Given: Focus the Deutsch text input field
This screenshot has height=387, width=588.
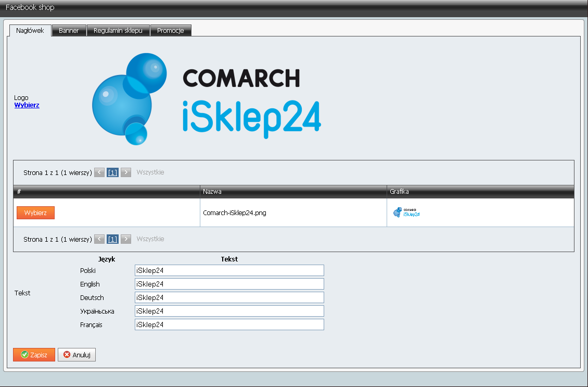Looking at the screenshot, I should pyautogui.click(x=229, y=297).
